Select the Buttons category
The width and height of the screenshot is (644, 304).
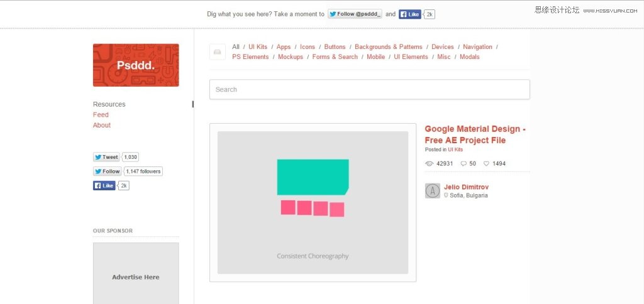coord(335,46)
